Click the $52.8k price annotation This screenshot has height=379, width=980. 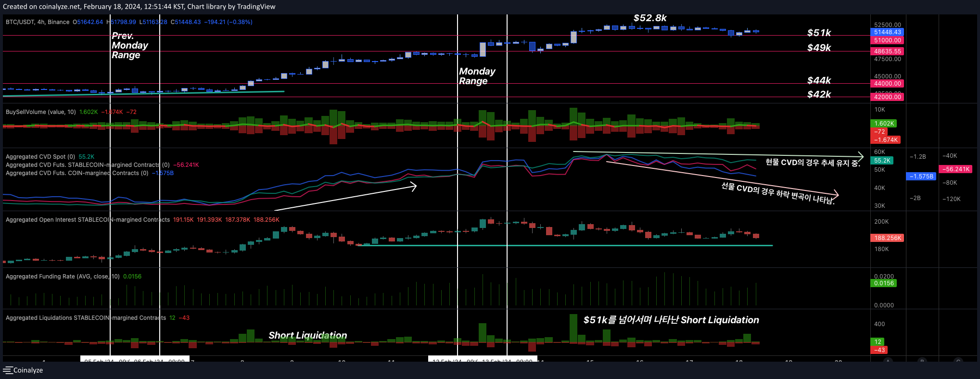tap(650, 18)
